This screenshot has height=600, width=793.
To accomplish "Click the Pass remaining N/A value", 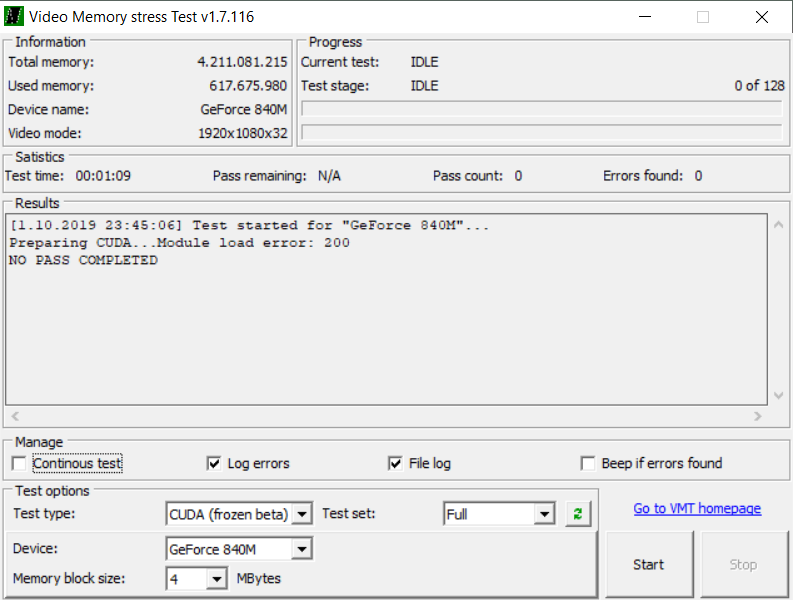I will (329, 176).
